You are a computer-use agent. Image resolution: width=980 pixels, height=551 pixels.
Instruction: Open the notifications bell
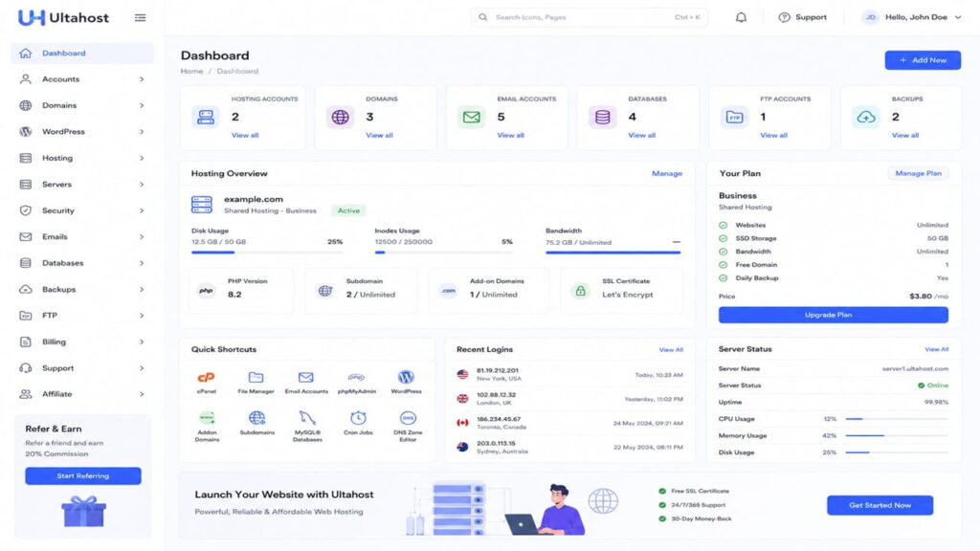coord(741,17)
